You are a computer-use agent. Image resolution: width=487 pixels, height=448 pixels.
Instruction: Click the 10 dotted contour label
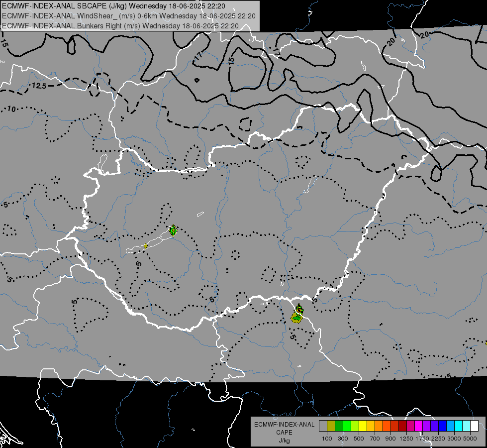tap(11, 109)
